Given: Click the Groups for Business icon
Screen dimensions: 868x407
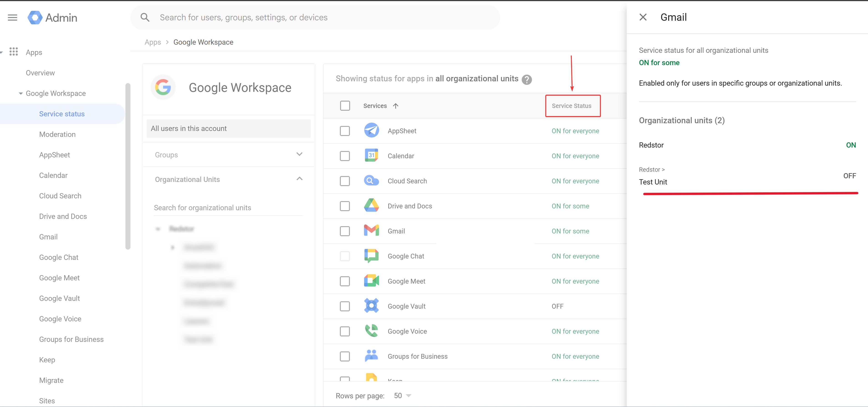Looking at the screenshot, I should 371,356.
